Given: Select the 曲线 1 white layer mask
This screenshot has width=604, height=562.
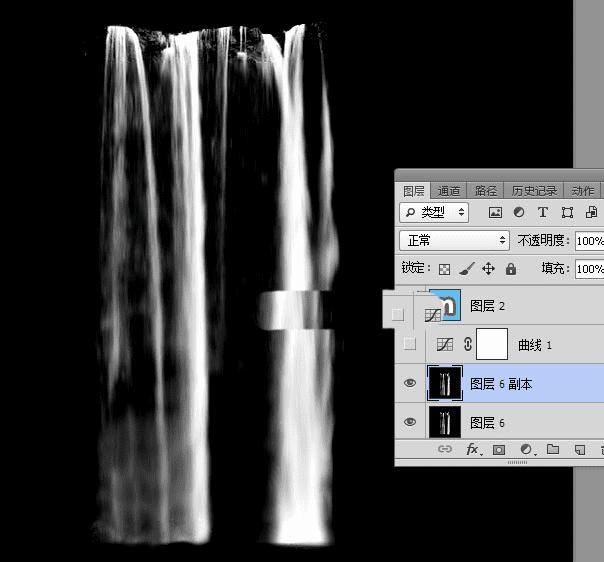Looking at the screenshot, I should click(492, 344).
